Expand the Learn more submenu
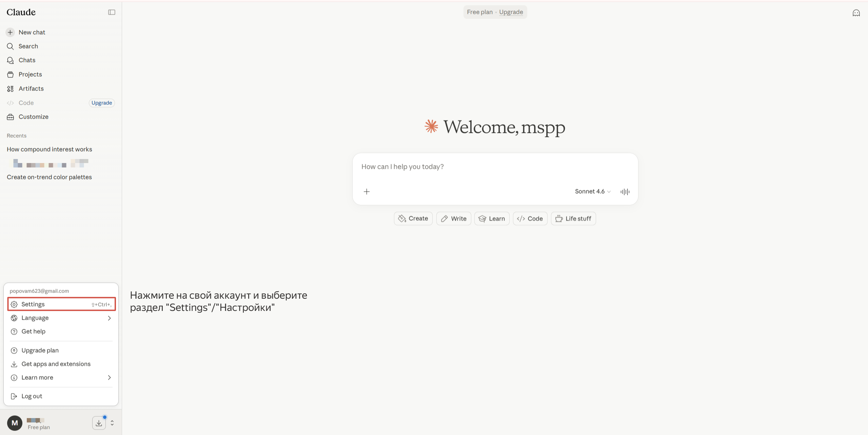This screenshot has width=868, height=435. pos(61,377)
